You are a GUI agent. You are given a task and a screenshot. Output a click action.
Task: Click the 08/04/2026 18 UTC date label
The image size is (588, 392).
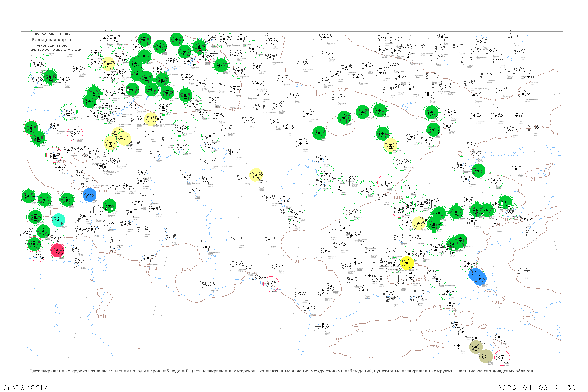point(52,46)
